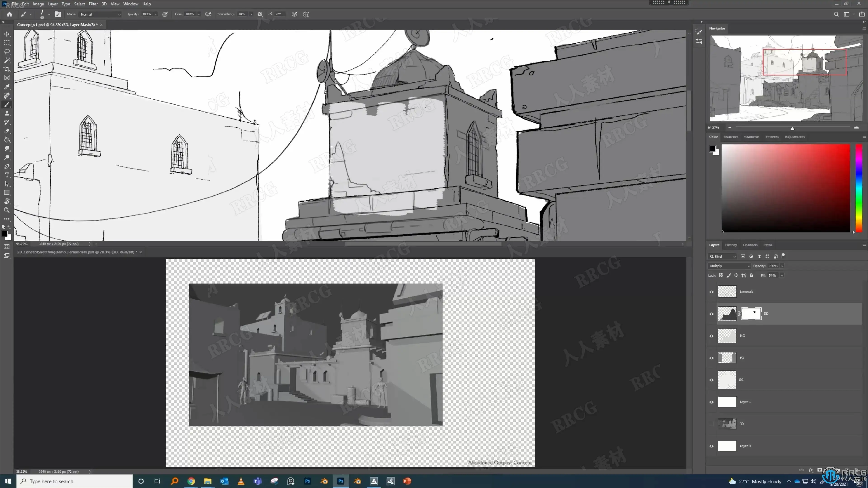The width and height of the screenshot is (868, 488).
Task: Select the Crop tool
Action: click(7, 69)
